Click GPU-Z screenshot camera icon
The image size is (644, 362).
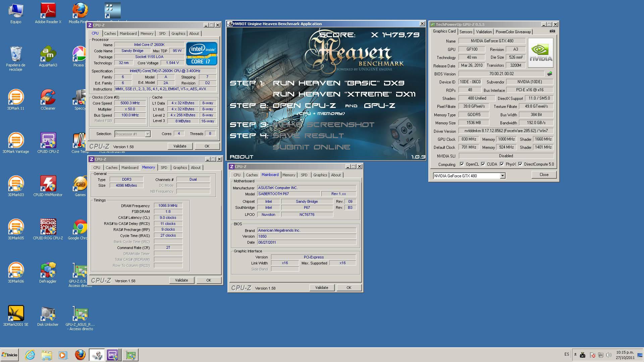pyautogui.click(x=552, y=31)
